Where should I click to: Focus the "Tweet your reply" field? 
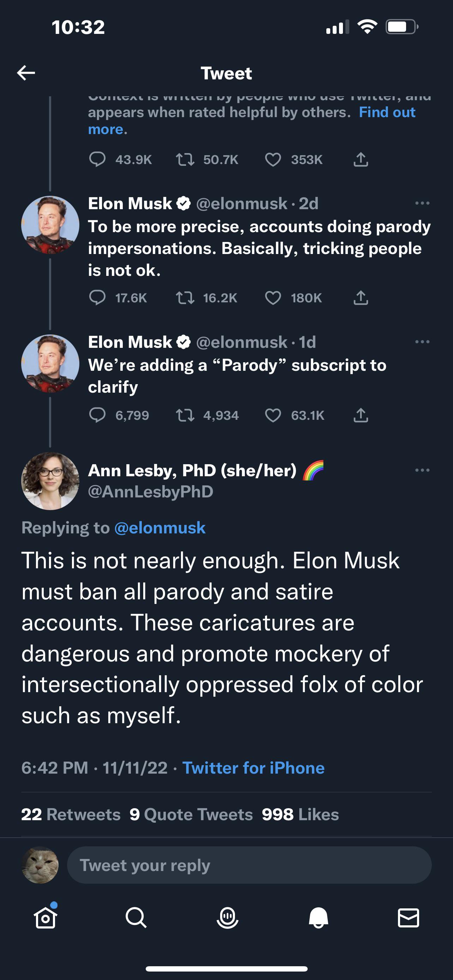[x=249, y=865]
